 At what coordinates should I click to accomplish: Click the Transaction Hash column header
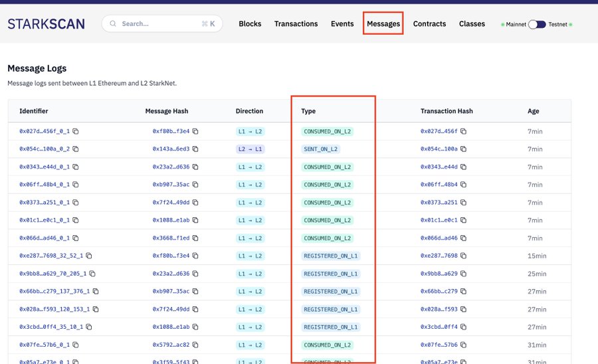click(x=447, y=111)
